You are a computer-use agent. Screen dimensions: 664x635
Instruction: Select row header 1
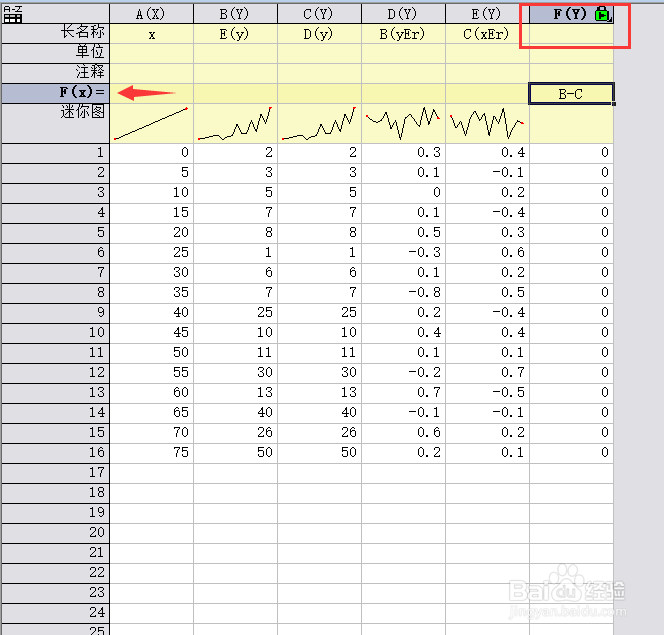[x=55, y=152]
